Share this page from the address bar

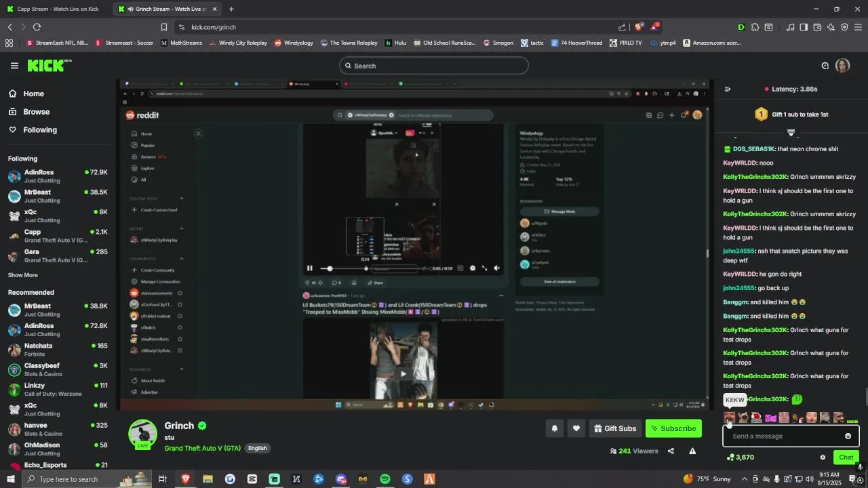(622, 27)
